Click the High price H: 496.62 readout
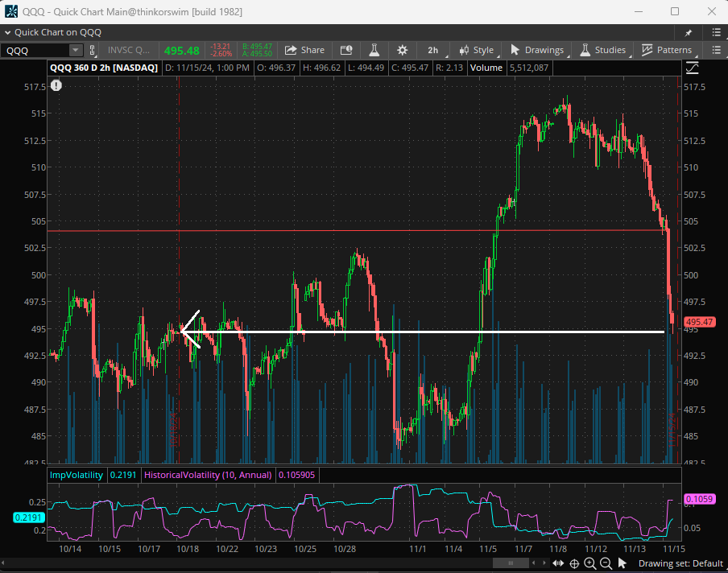Viewport: 728px width, 573px height. pos(322,68)
